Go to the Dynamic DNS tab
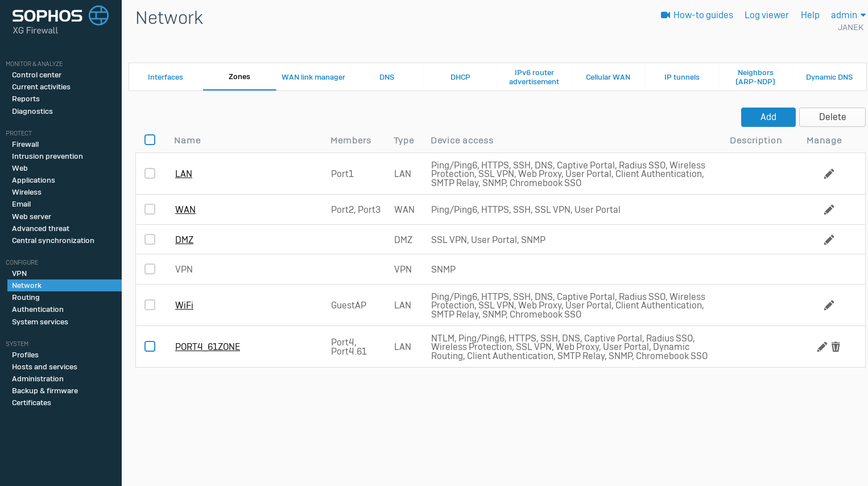868x486 pixels. pos(829,77)
